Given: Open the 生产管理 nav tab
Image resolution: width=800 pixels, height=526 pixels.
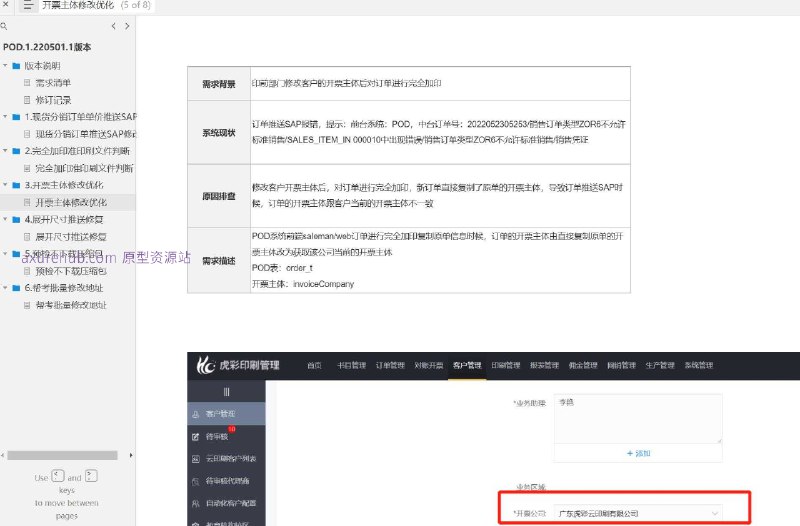Looking at the screenshot, I should pyautogui.click(x=660, y=365).
